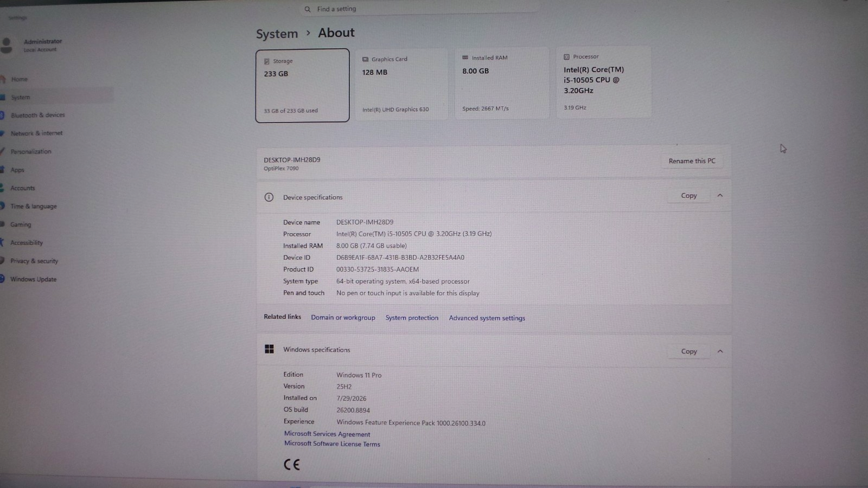Open Apps settings
This screenshot has height=488, width=868.
pos(17,170)
